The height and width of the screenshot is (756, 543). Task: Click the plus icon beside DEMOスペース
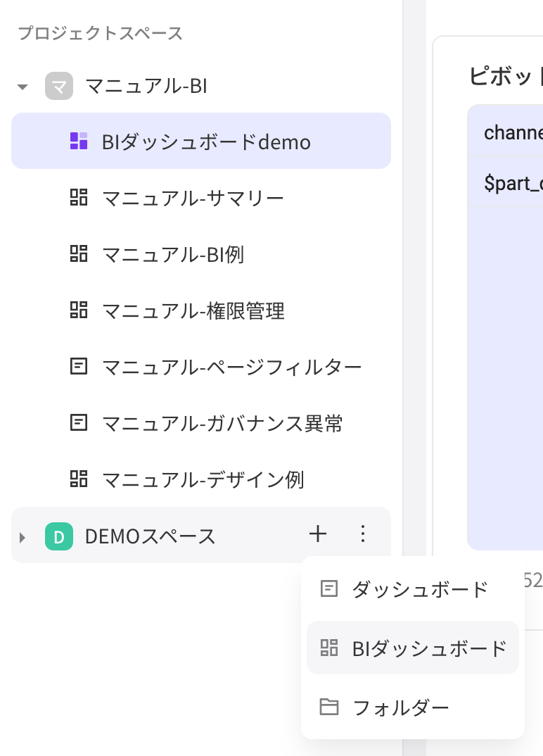(318, 534)
